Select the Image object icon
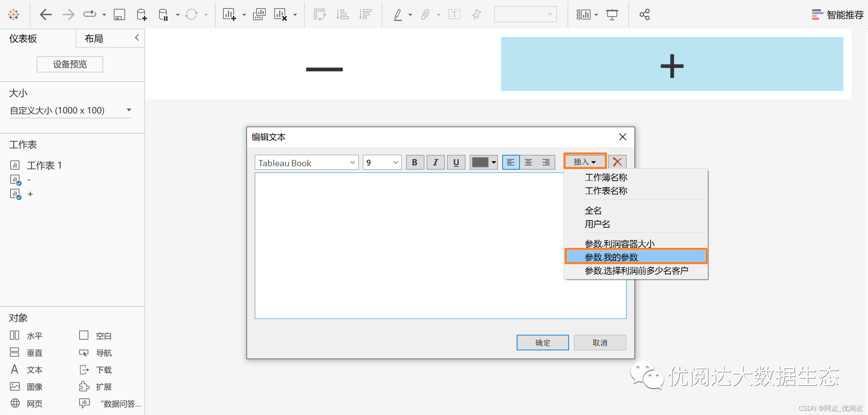This screenshot has height=415, width=868. [x=15, y=386]
